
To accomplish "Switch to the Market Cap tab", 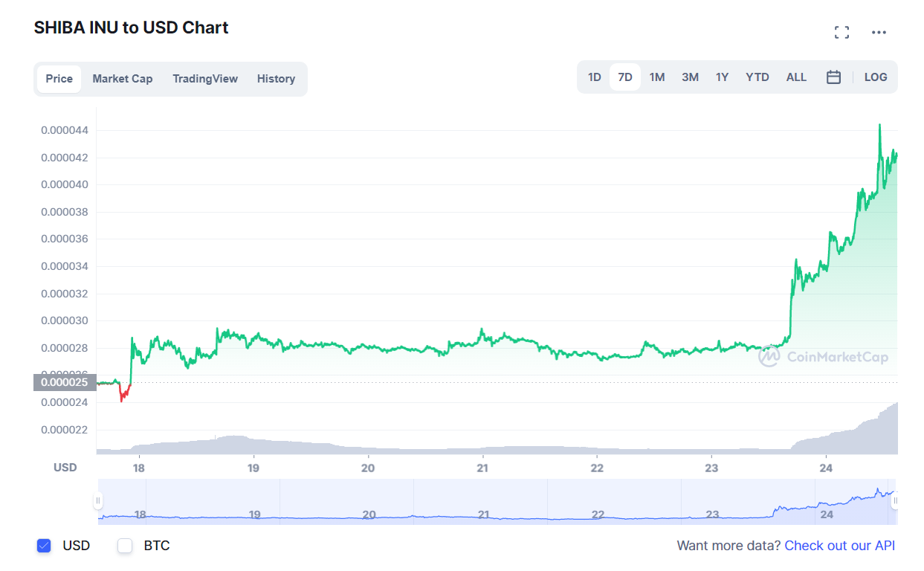I will click(123, 79).
